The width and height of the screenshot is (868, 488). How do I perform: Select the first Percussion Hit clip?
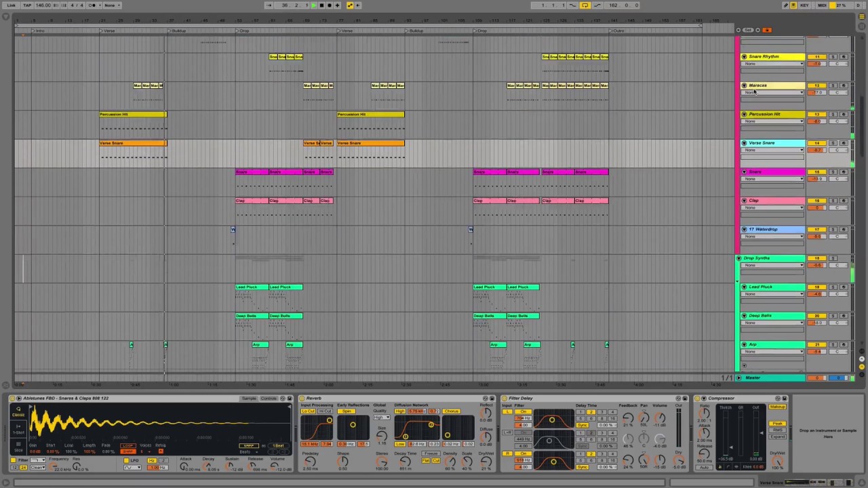click(133, 115)
